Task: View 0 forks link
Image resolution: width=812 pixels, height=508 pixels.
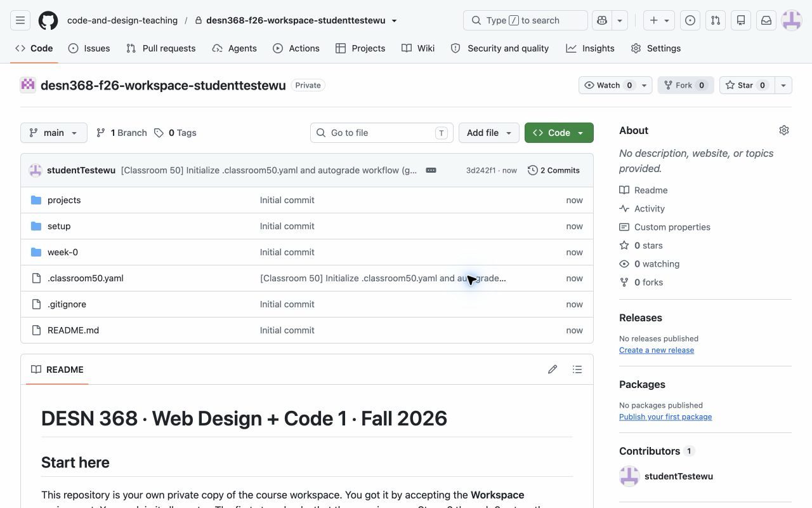Action: tap(641, 282)
